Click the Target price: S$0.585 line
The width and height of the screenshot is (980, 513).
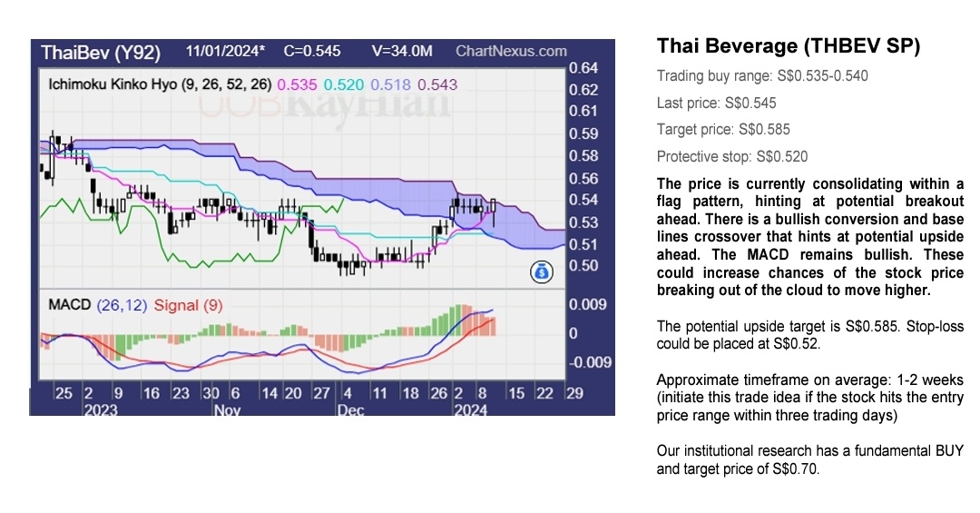(723, 130)
